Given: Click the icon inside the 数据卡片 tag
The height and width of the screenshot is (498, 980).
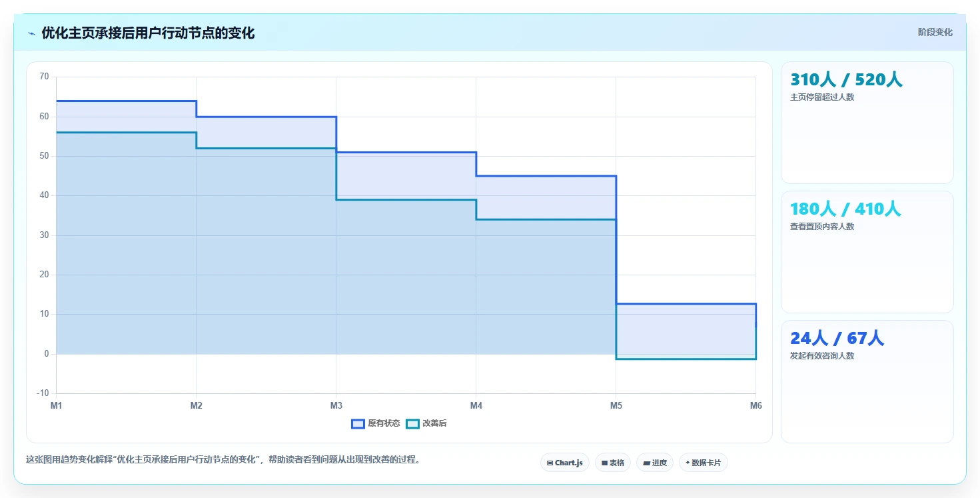Looking at the screenshot, I should (688, 463).
